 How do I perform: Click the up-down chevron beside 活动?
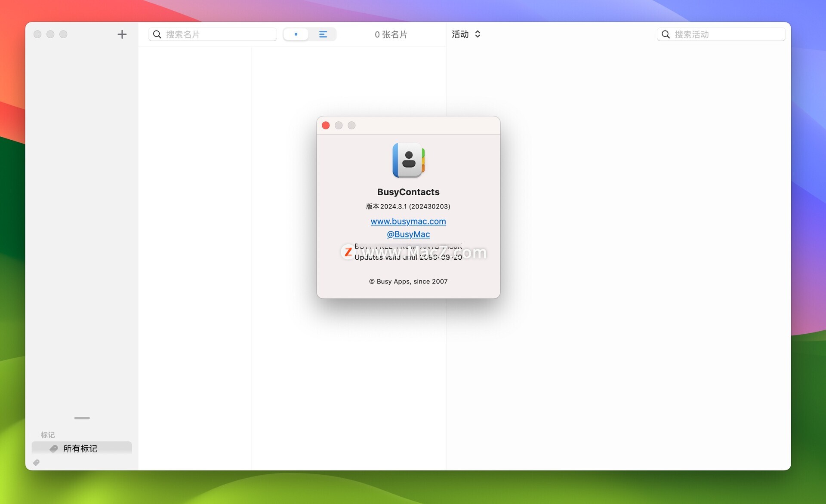tap(478, 34)
